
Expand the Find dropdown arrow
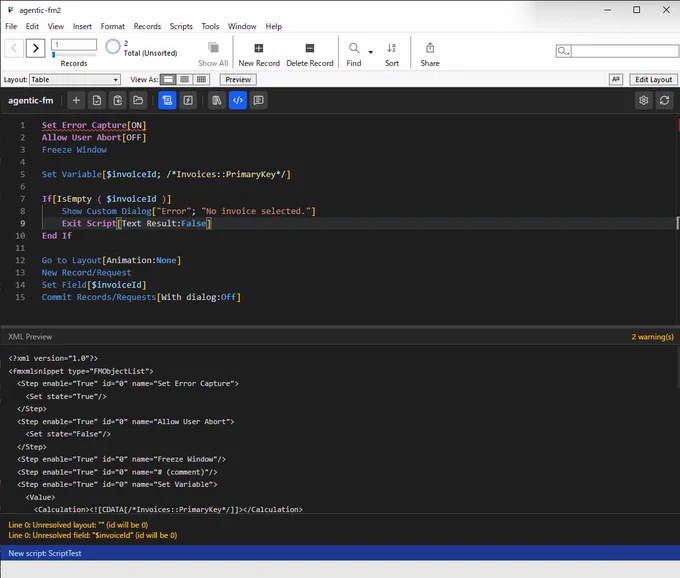coord(370,52)
